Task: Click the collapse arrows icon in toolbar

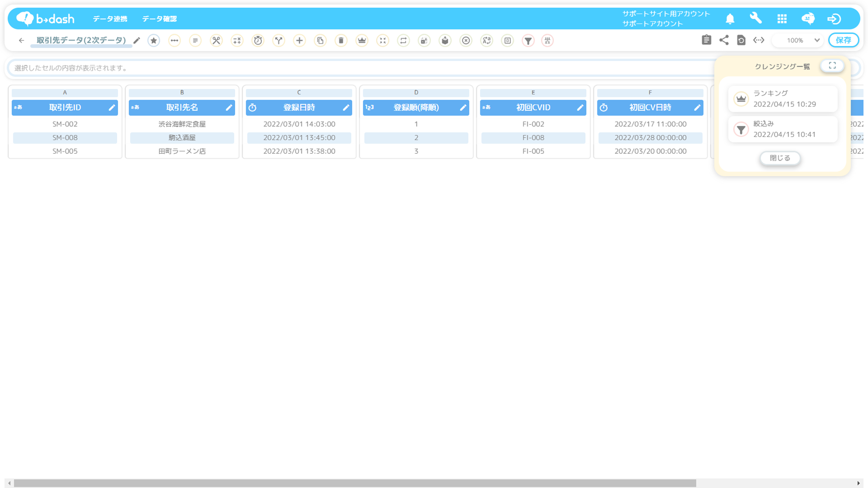Action: pyautogui.click(x=383, y=40)
